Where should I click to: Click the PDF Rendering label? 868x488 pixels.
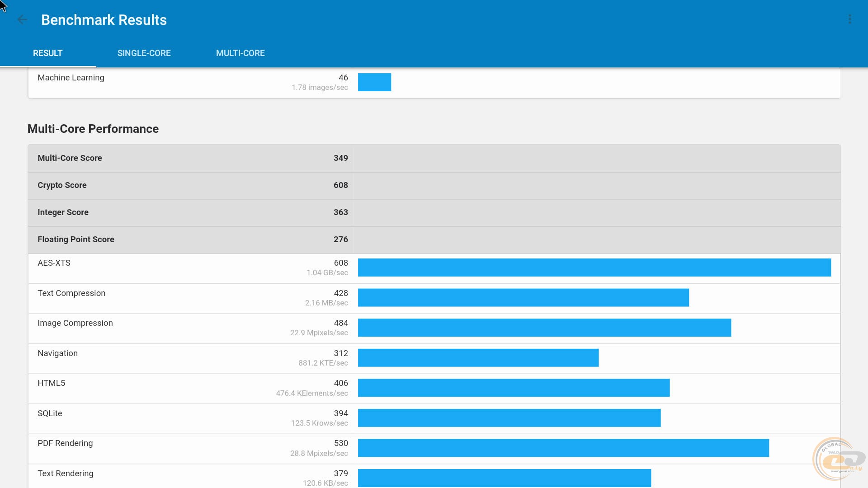[65, 443]
